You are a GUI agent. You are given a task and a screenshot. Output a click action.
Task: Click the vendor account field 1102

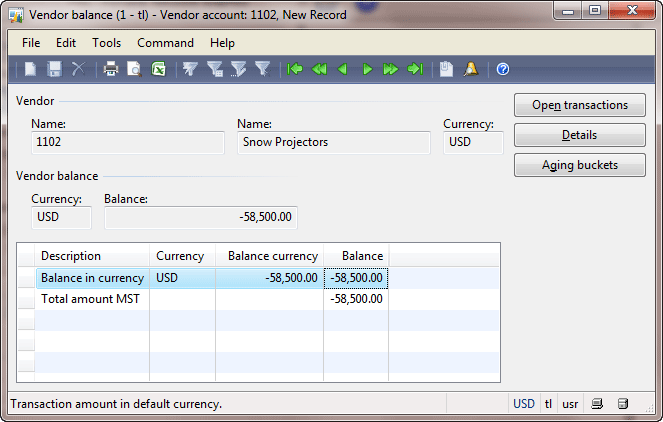tap(128, 142)
